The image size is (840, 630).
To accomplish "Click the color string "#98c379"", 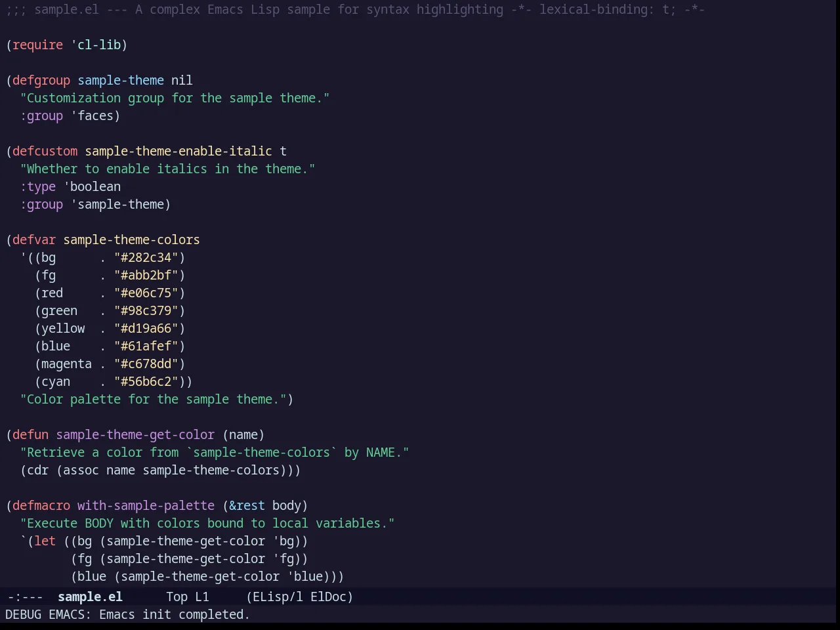I will click(146, 310).
